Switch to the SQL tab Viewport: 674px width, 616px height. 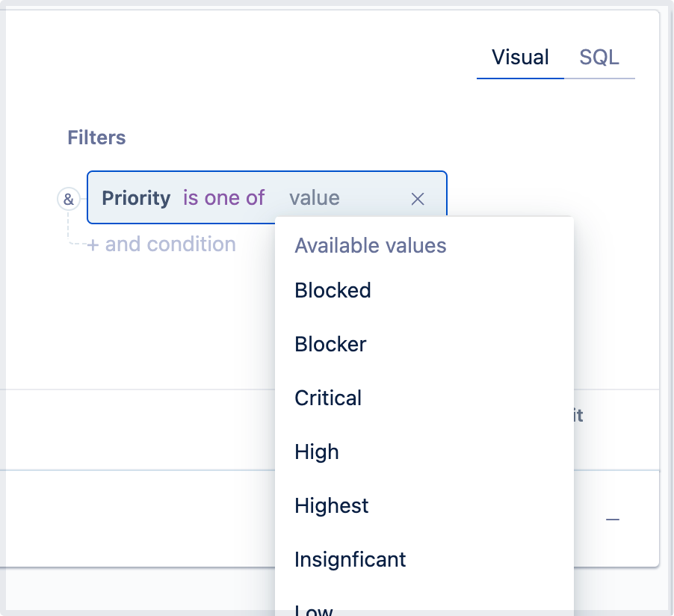[599, 58]
